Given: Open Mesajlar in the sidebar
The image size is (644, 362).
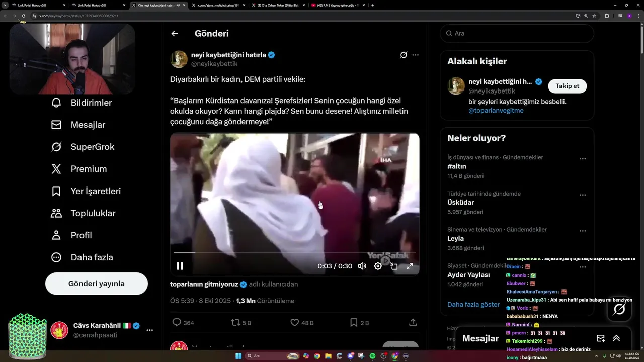Looking at the screenshot, I should click(x=78, y=125).
